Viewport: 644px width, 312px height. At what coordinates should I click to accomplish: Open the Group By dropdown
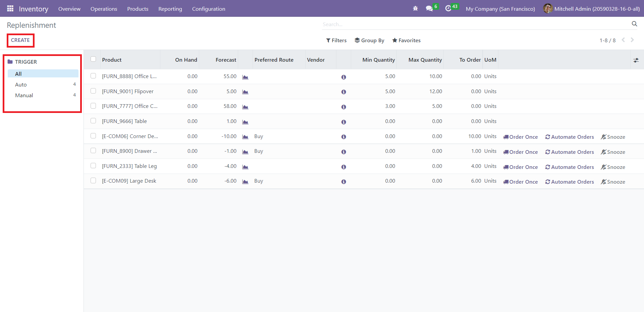pos(369,40)
